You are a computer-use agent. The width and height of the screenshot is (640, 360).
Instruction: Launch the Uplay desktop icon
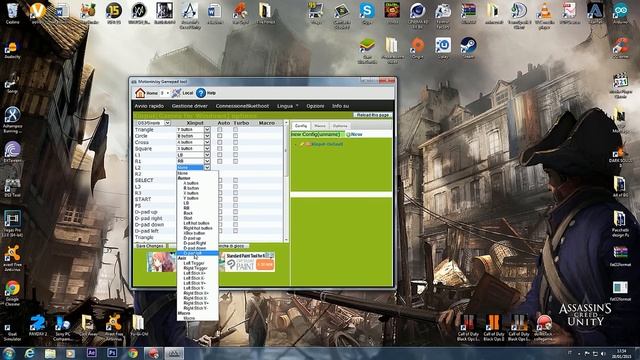pos(443,47)
